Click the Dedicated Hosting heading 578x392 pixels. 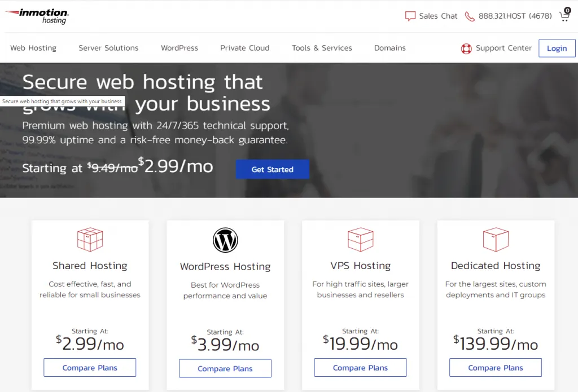496,266
